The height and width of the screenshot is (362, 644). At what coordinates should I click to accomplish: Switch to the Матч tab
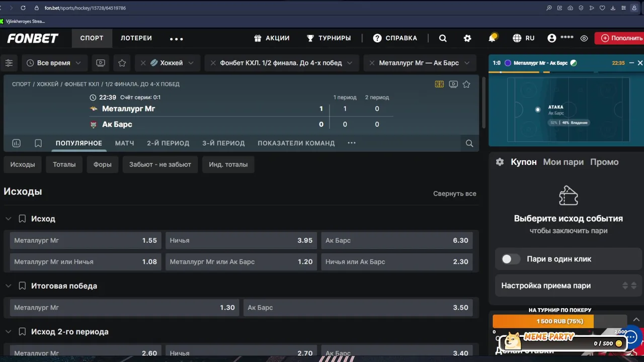pos(124,143)
